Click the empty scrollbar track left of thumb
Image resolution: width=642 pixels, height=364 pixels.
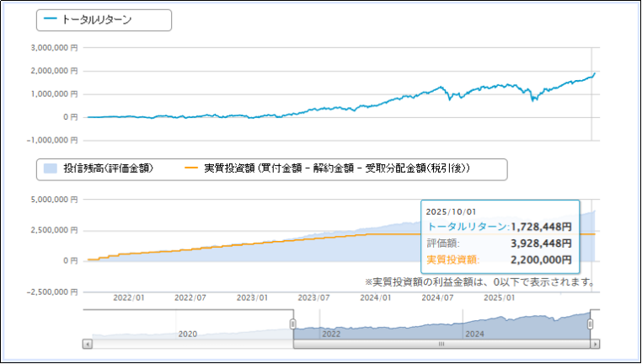[190, 344]
